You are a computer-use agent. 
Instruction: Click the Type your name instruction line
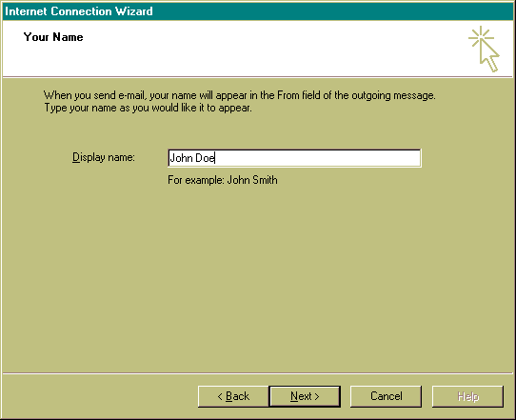[149, 108]
